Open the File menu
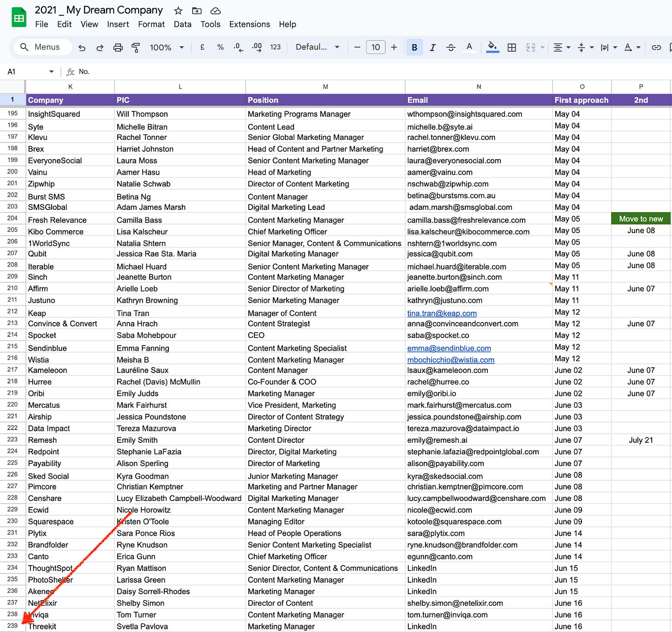This screenshot has width=672, height=632. (x=42, y=24)
